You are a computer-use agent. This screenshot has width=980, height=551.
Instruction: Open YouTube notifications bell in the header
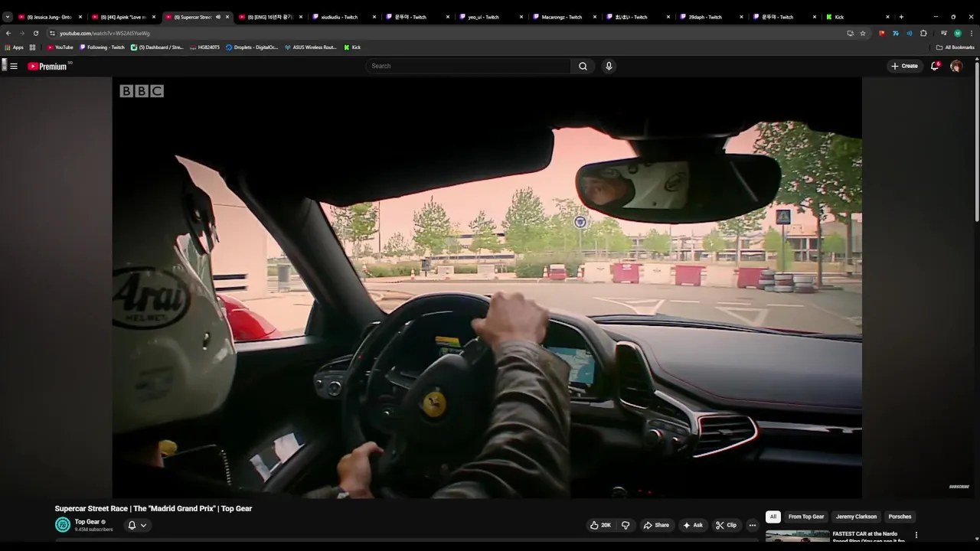[935, 66]
